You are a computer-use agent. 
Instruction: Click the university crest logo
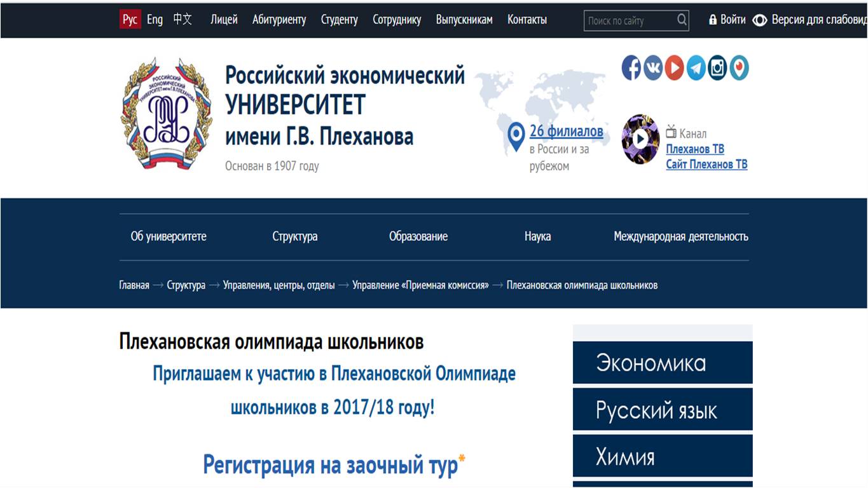(167, 114)
